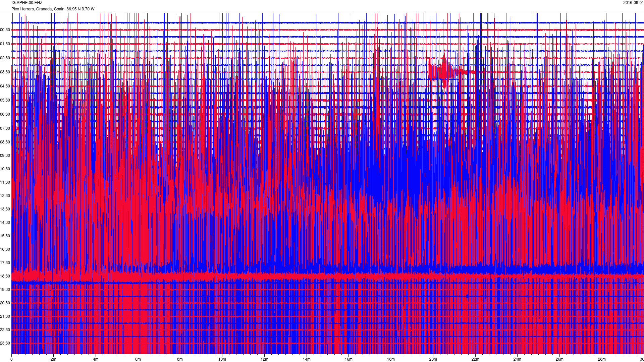Click the 06:30 time row label
644x362 pixels.
click(5, 114)
